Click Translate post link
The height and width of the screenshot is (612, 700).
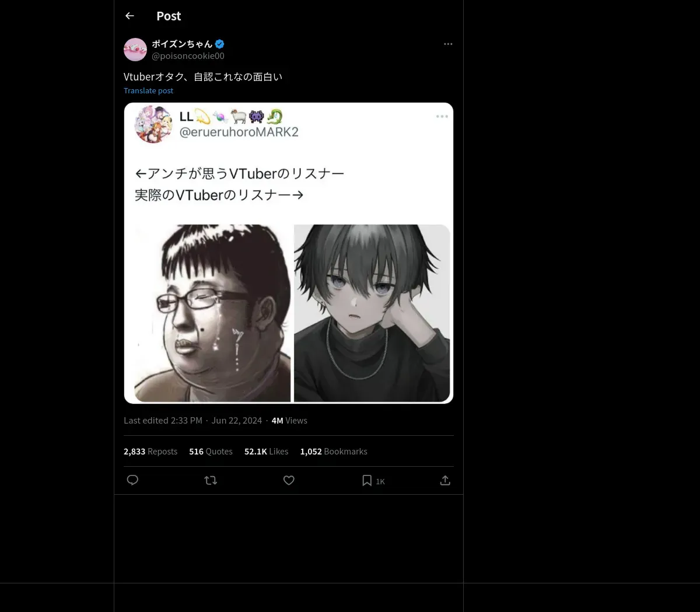pos(148,90)
